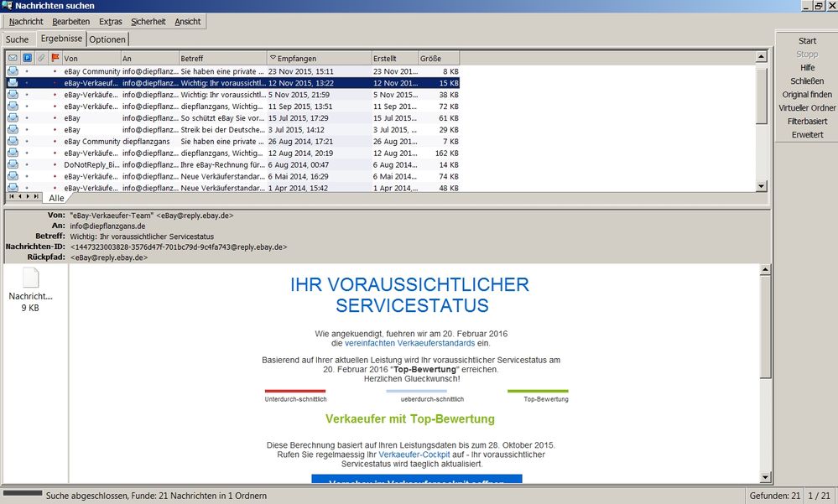The image size is (838, 504).
Task: Change sort order via Empfangen column header
Action: coord(319,58)
